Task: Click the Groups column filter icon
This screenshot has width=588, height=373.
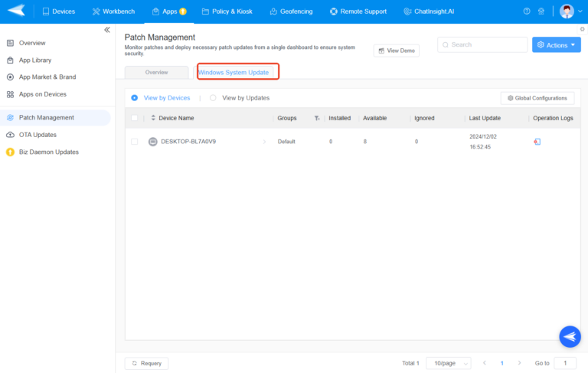Action: (317, 119)
